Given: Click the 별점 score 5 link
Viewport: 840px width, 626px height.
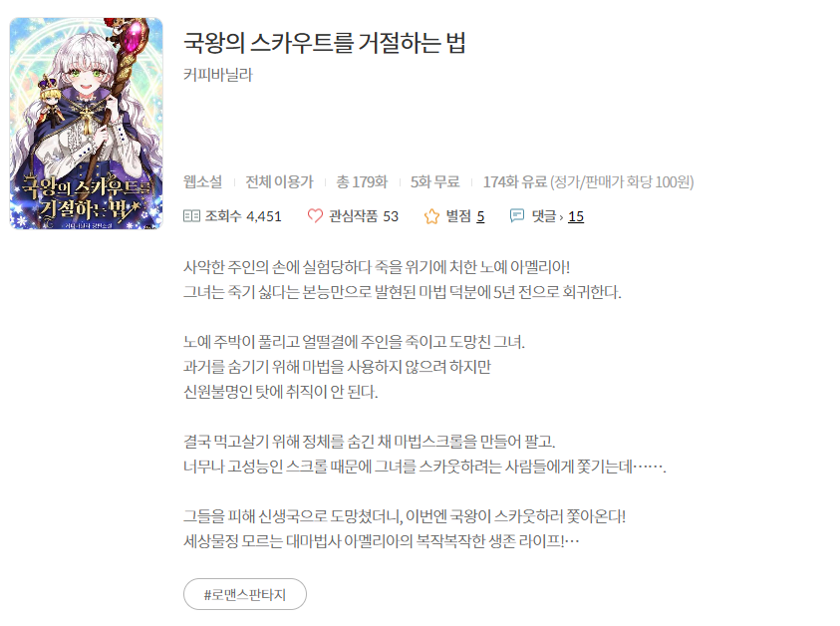Looking at the screenshot, I should (x=480, y=216).
